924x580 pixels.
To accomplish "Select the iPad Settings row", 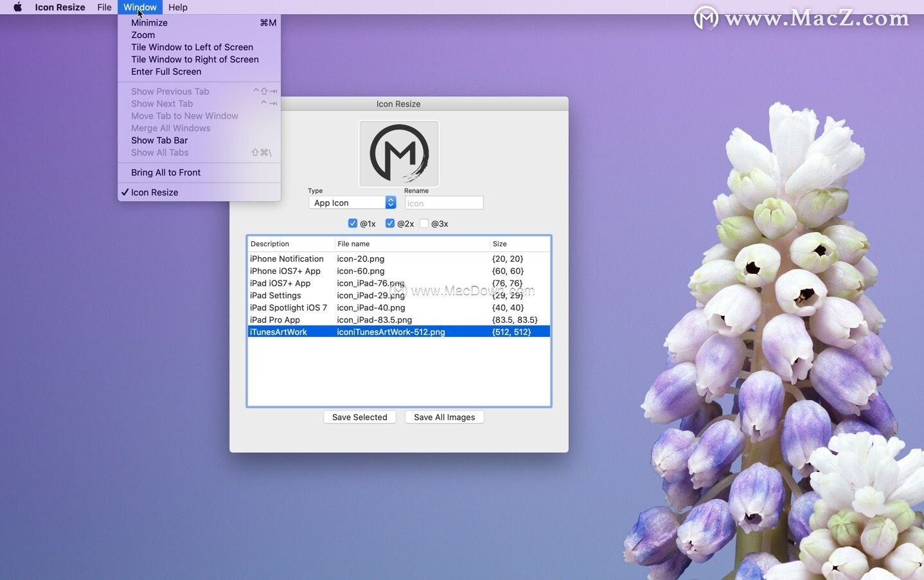I will click(x=398, y=295).
